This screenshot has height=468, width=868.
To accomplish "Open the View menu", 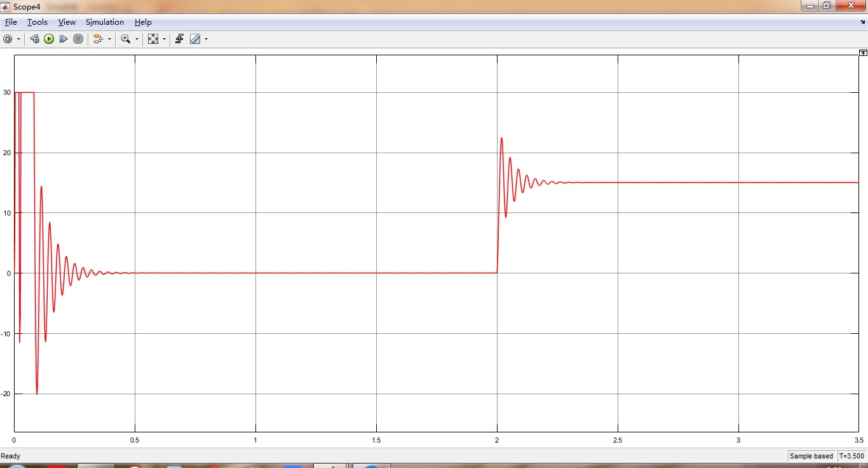I will [x=66, y=22].
